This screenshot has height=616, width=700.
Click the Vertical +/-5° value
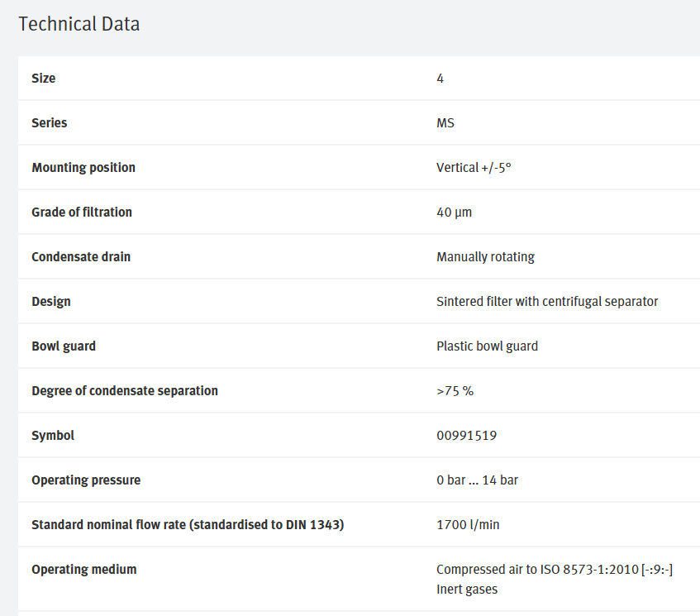(474, 168)
